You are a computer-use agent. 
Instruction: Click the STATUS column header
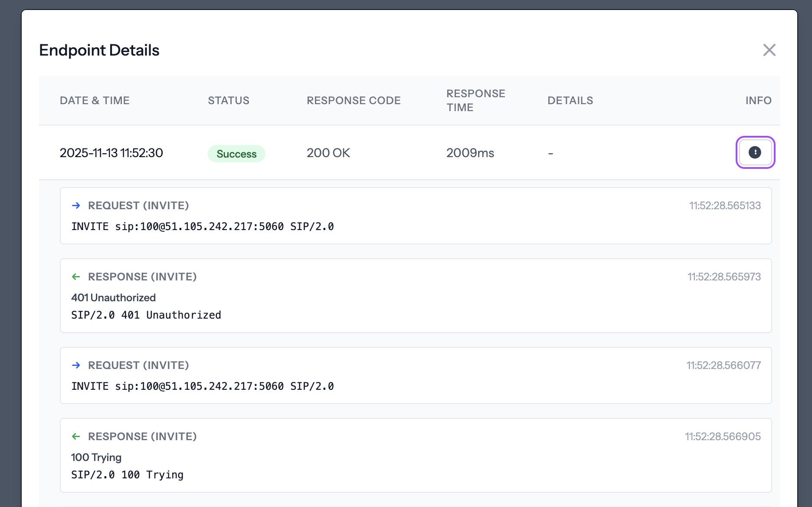[229, 100]
